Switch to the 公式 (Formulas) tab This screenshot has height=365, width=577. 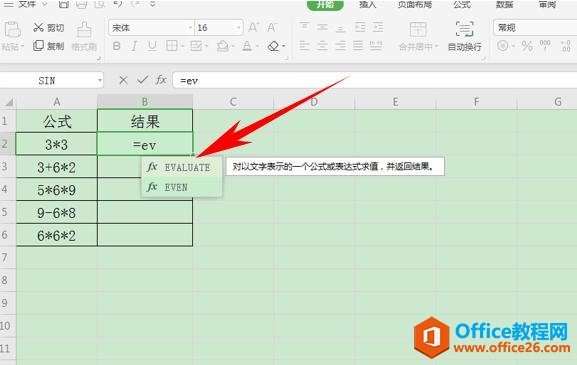pos(462,4)
